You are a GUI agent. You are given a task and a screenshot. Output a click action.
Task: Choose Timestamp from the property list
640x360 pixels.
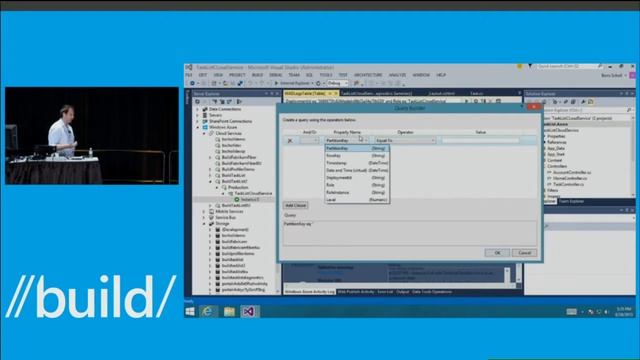click(357, 163)
